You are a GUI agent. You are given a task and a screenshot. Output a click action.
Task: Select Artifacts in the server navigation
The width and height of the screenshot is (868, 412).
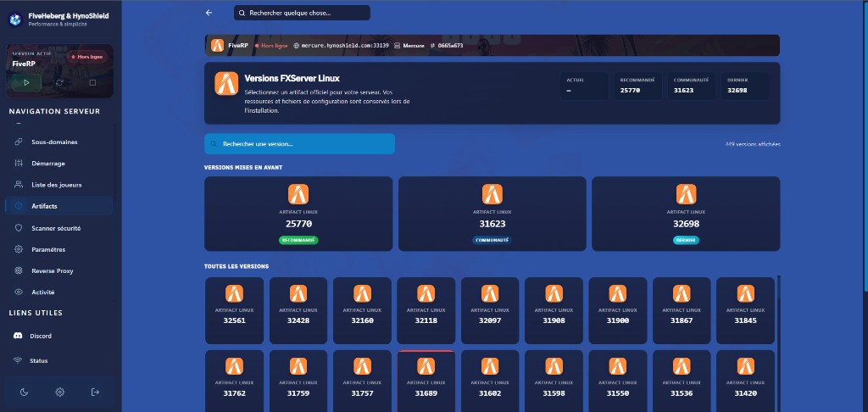tap(58, 206)
